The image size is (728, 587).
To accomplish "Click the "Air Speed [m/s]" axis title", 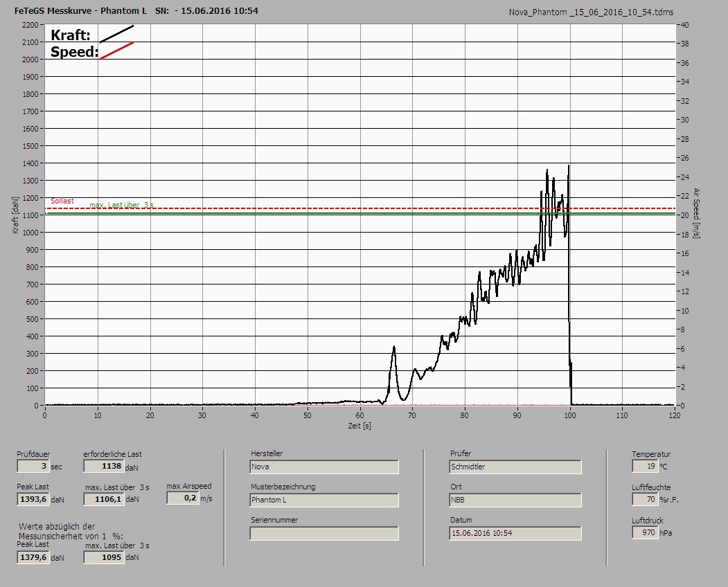I will (x=696, y=213).
